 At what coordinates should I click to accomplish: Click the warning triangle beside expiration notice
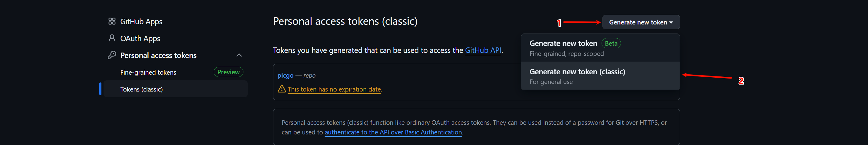[x=282, y=89]
